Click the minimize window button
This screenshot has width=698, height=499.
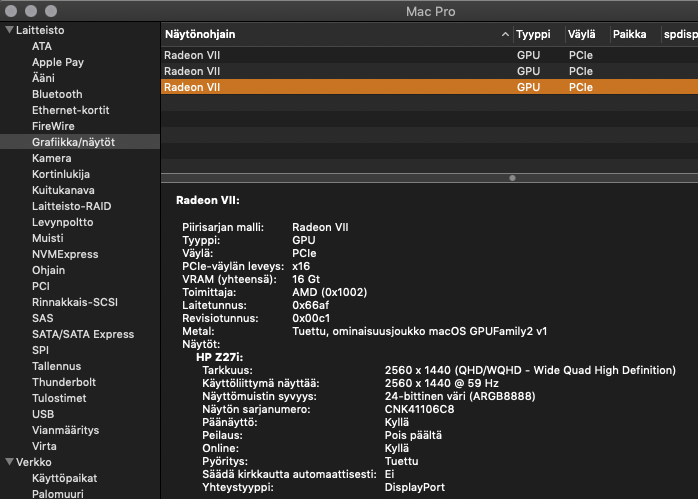(31, 11)
